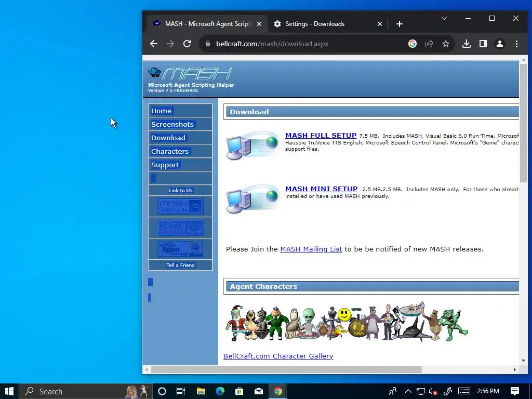
Task: Click the browser forward arrow
Action: pos(170,44)
